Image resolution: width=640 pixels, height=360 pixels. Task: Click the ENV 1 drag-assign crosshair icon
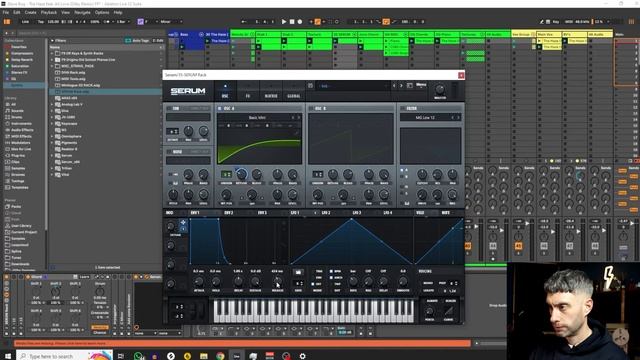(x=183, y=222)
